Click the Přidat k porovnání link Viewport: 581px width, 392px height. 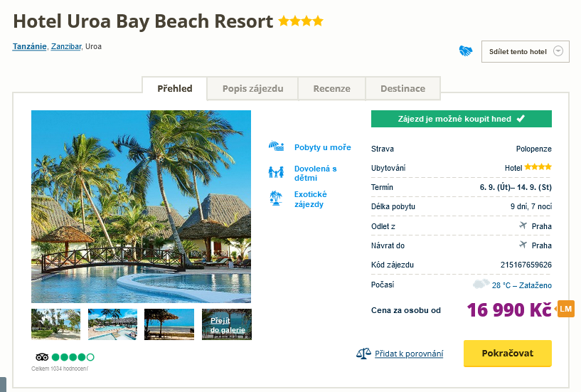click(409, 354)
